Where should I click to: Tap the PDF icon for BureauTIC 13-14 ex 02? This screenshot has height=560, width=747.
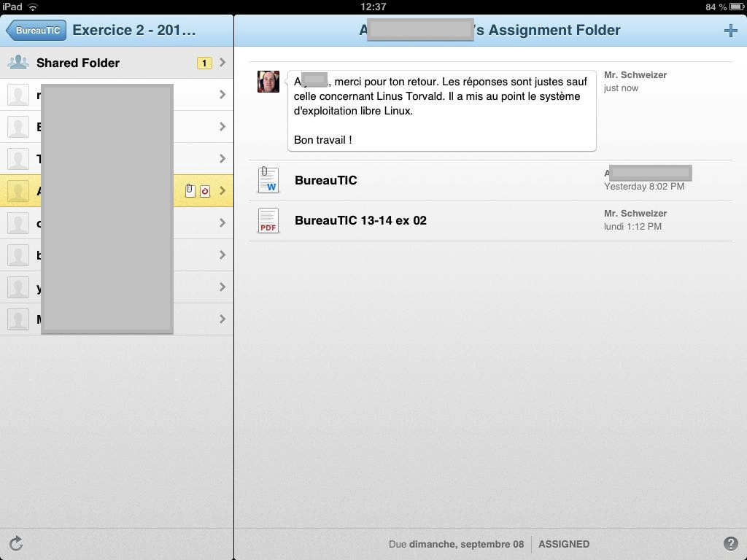click(x=268, y=220)
